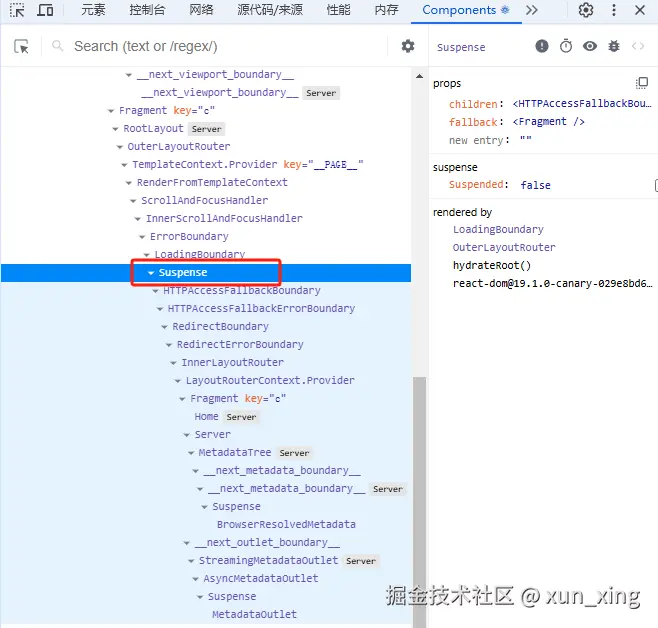The width and height of the screenshot is (658, 628).
Task: Click OuterLayoutRouter in rendered by list
Action: [504, 248]
